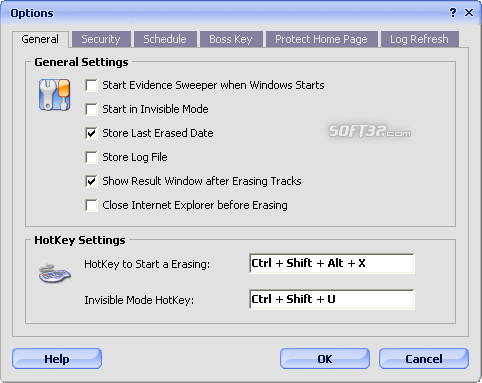Image resolution: width=482 pixels, height=383 pixels.
Task: Click the 'Options' window title text
Action: (32, 13)
